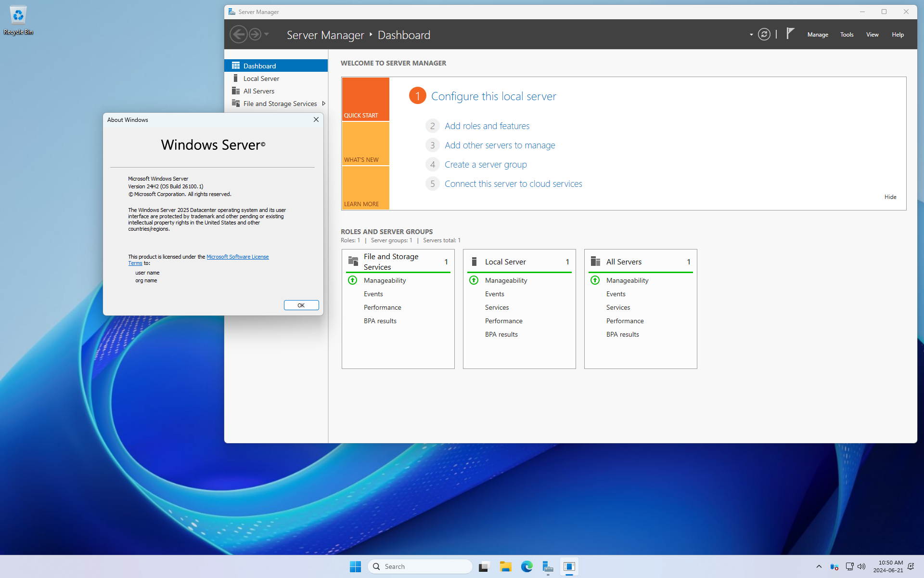This screenshot has width=924, height=578.
Task: Open Task View from the taskbar
Action: 484,566
